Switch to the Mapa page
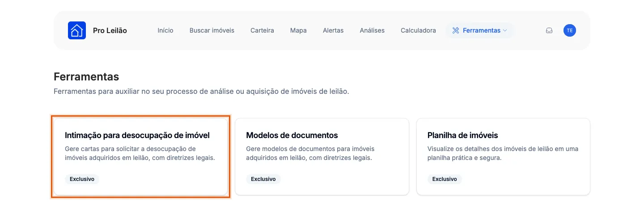This screenshot has width=644, height=210. [x=298, y=30]
